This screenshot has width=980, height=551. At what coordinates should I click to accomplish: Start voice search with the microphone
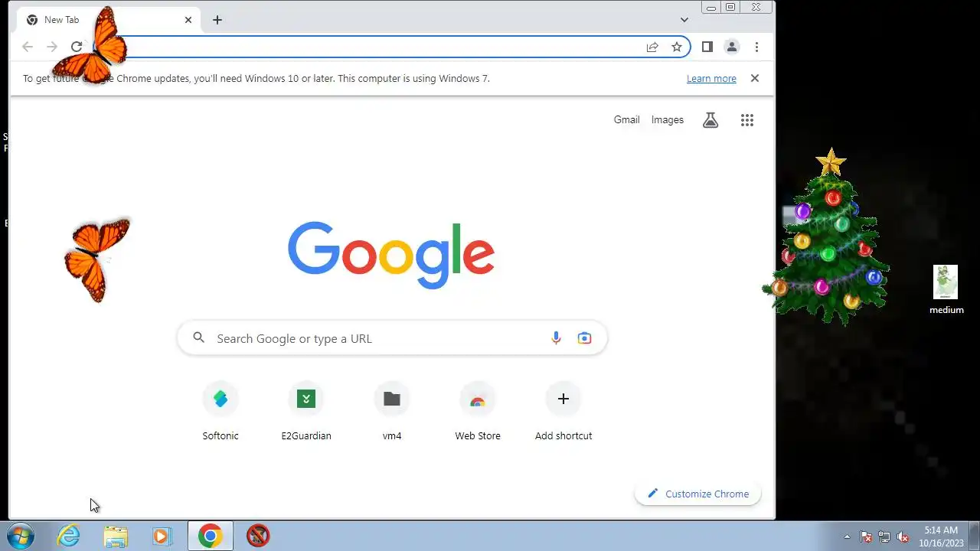click(557, 338)
